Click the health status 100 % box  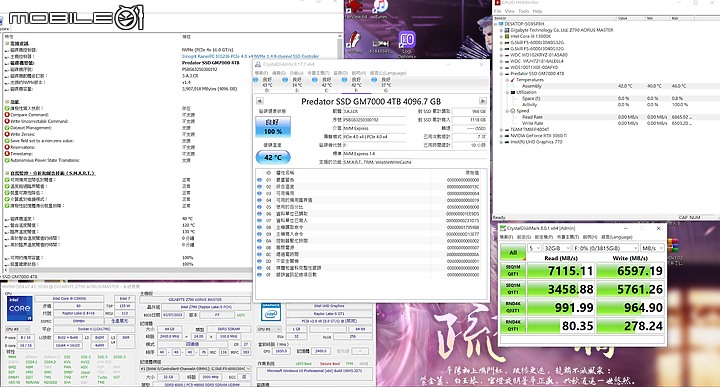273,127
